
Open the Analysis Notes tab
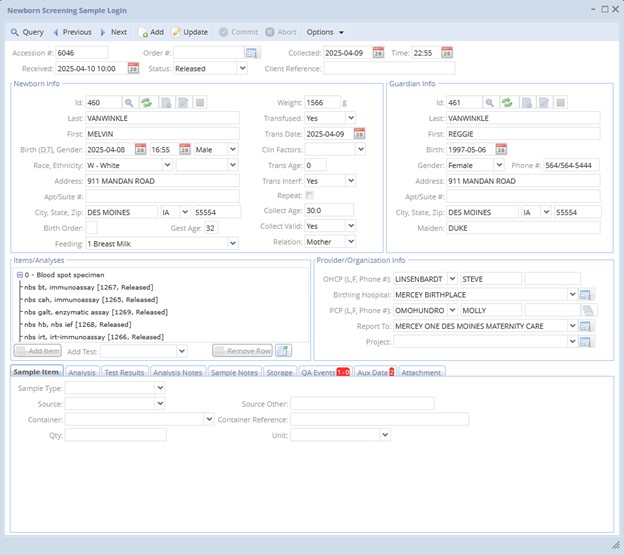[178, 372]
